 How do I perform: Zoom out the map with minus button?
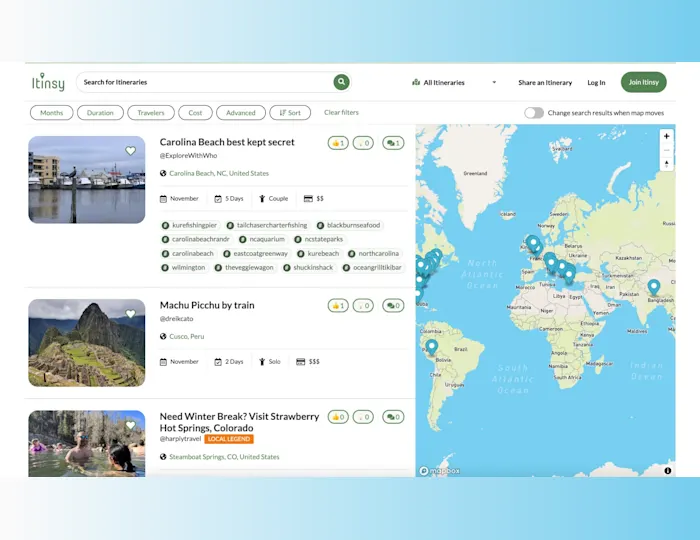coord(667,150)
